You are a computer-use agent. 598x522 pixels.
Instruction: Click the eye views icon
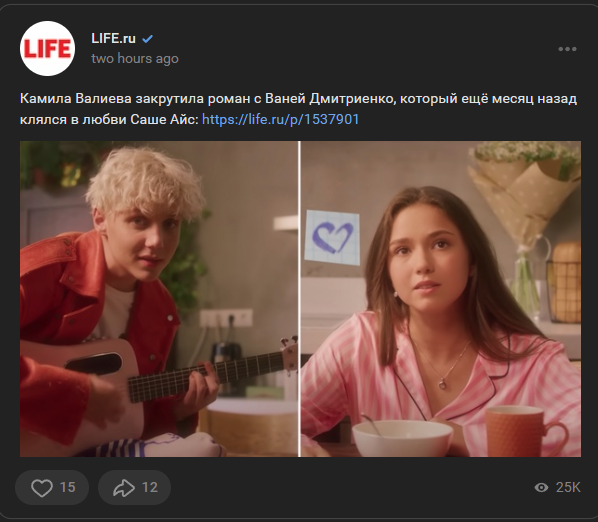541,487
